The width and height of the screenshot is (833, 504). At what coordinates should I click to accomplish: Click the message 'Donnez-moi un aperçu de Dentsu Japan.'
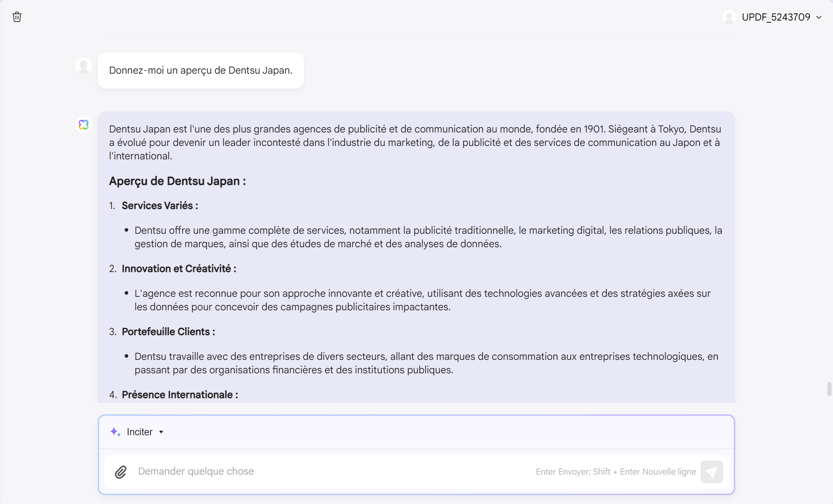(x=201, y=70)
